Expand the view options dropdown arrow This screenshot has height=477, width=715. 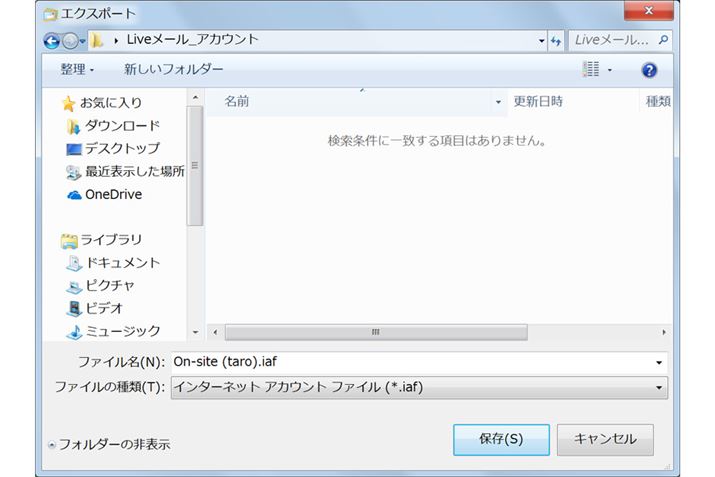(610, 70)
